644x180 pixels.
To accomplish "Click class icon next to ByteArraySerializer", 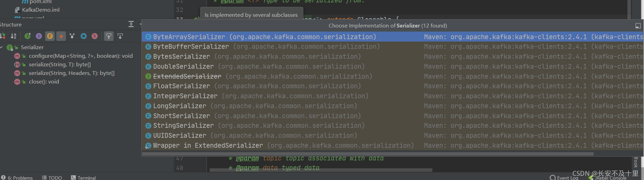I will click(x=148, y=37).
